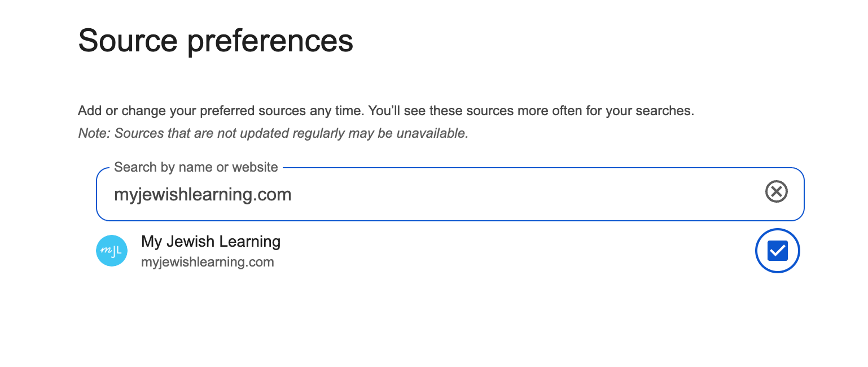Click the myjewishlearning.com text typed in the search box

pyautogui.click(x=203, y=195)
